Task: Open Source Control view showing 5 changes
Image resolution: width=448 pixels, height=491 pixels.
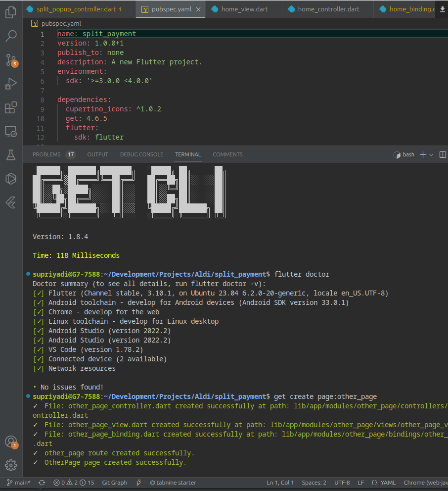Action: point(10,60)
